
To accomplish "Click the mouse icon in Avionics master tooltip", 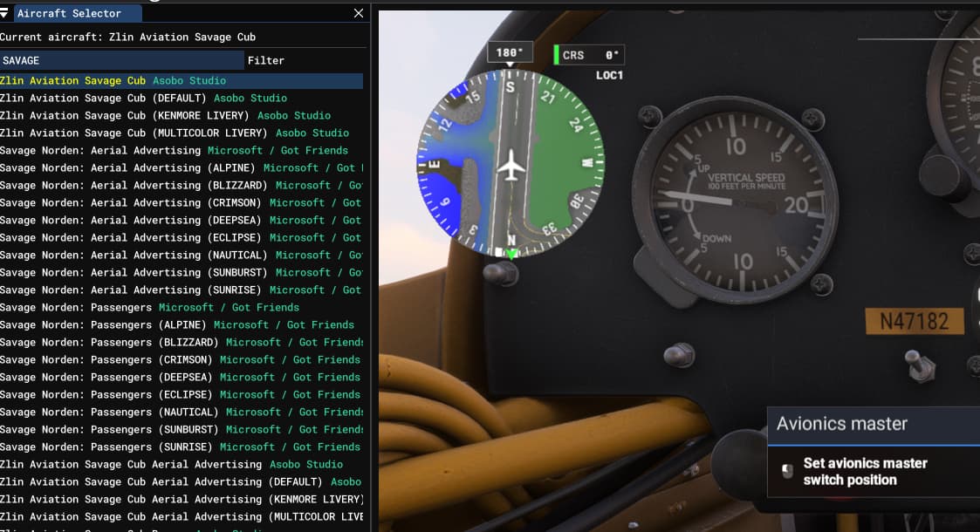I will click(787, 471).
